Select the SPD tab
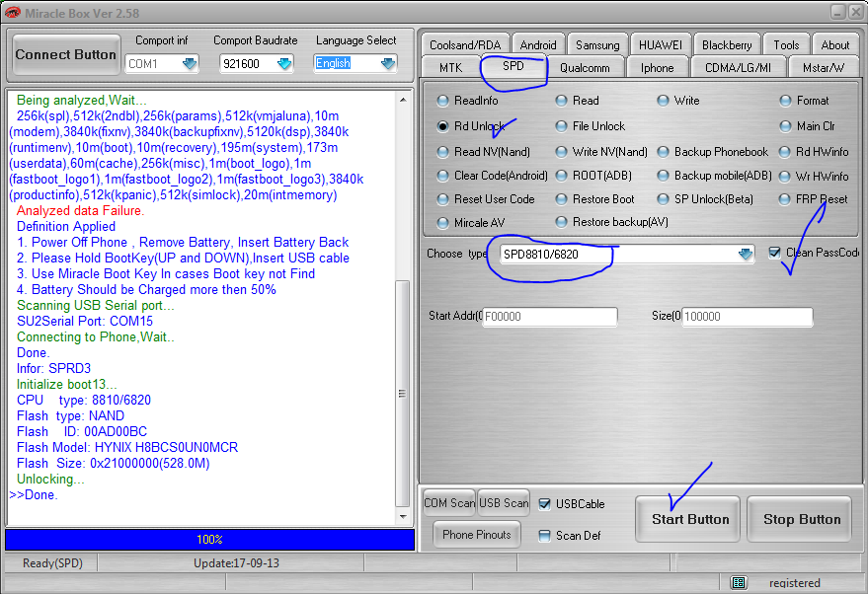 [x=513, y=66]
